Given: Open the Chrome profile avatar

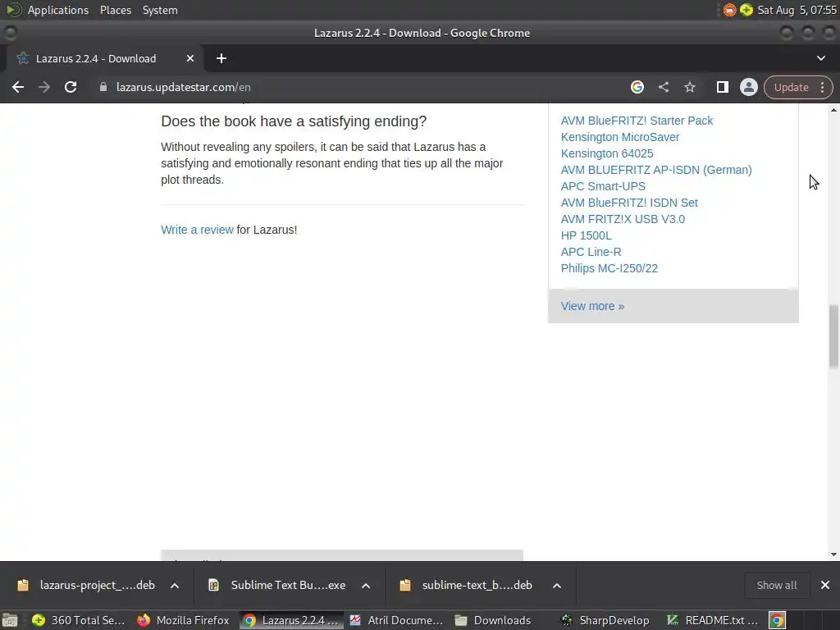Looking at the screenshot, I should pos(748,87).
